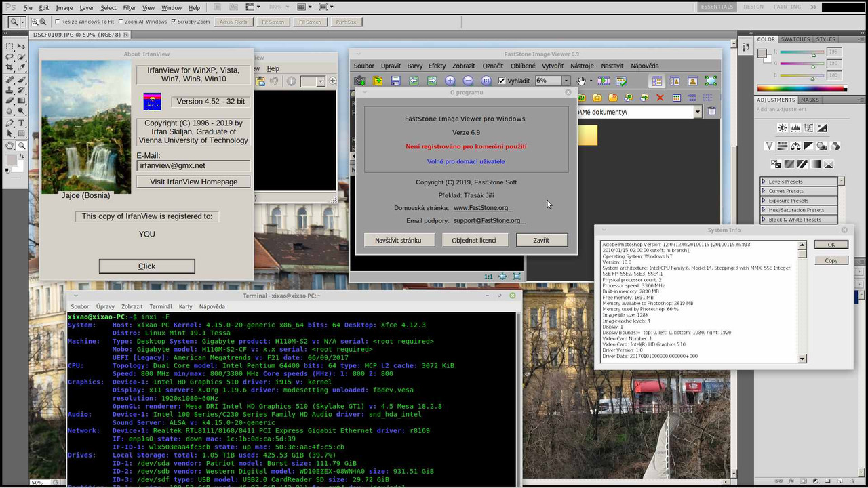This screenshot has width=868, height=488.
Task: Add a Vibrance adjustment
Action: pos(770,146)
